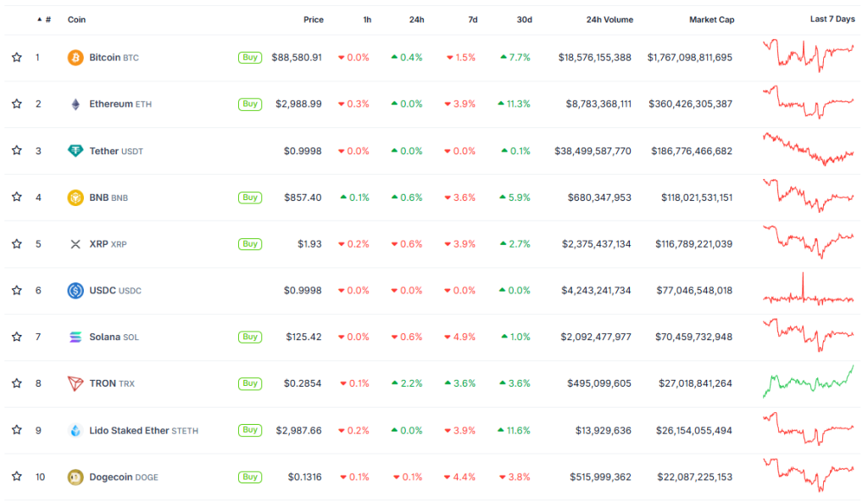Click the Dogecoin logo icon
The width and height of the screenshot is (868, 502).
[x=75, y=477]
